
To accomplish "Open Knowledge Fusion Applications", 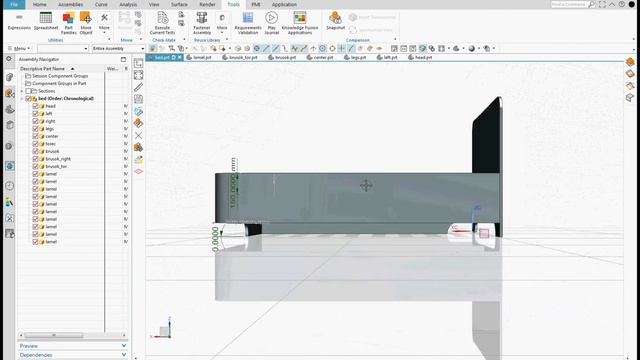I will pos(300,23).
